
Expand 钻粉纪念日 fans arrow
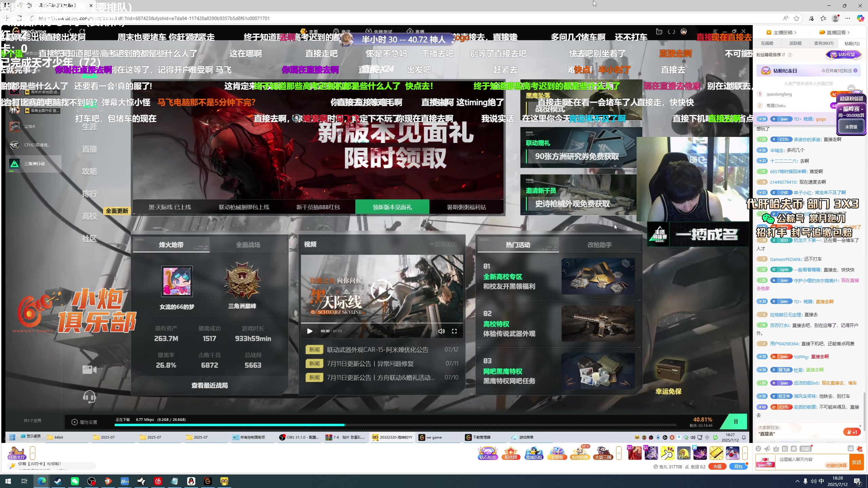pyautogui.click(x=855, y=70)
